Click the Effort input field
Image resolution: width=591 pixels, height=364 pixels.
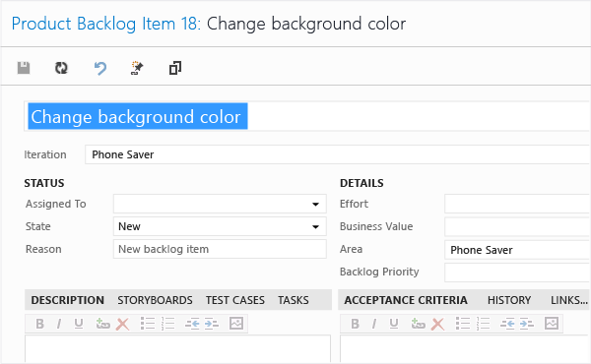517,204
